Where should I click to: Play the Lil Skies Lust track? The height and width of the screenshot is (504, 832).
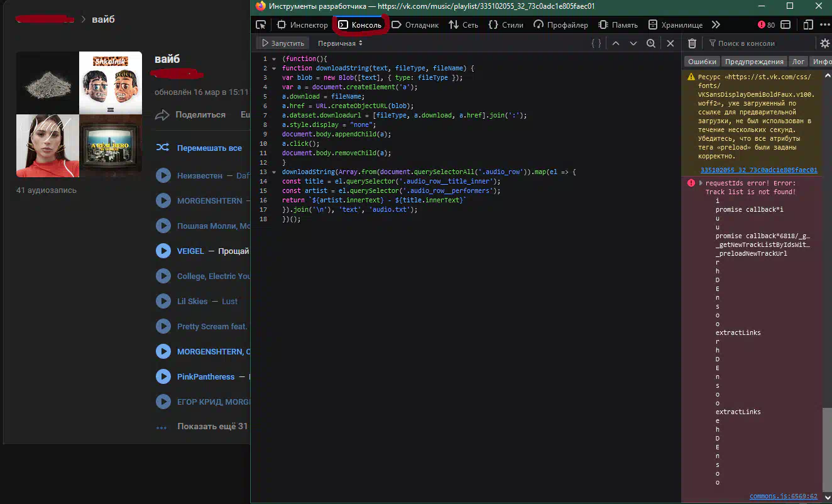163,302
